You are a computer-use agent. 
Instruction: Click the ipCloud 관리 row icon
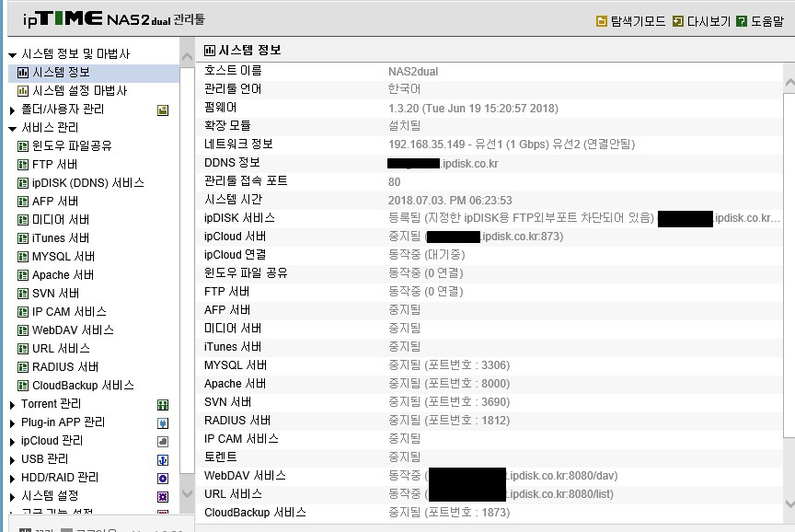tap(163, 442)
